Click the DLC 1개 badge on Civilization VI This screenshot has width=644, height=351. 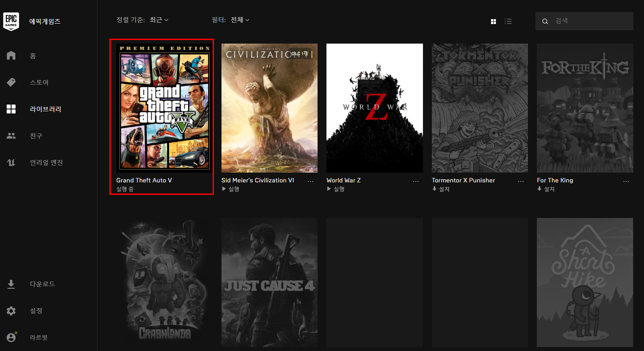(x=301, y=54)
